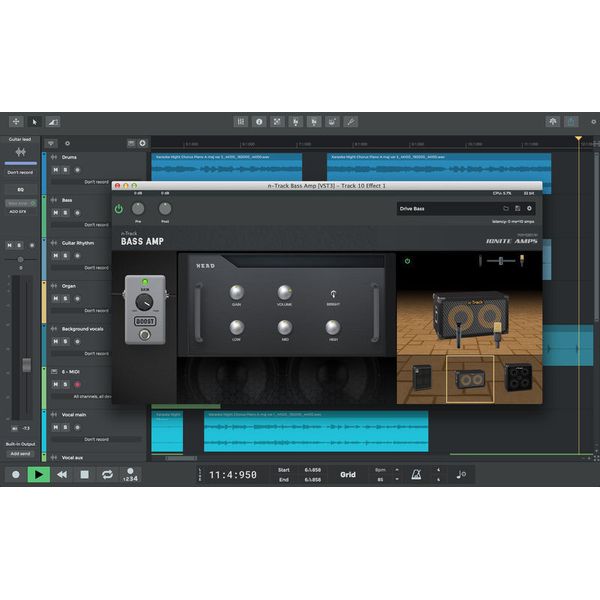
Task: Click the count-in 1234 button
Action: [x=130, y=474]
